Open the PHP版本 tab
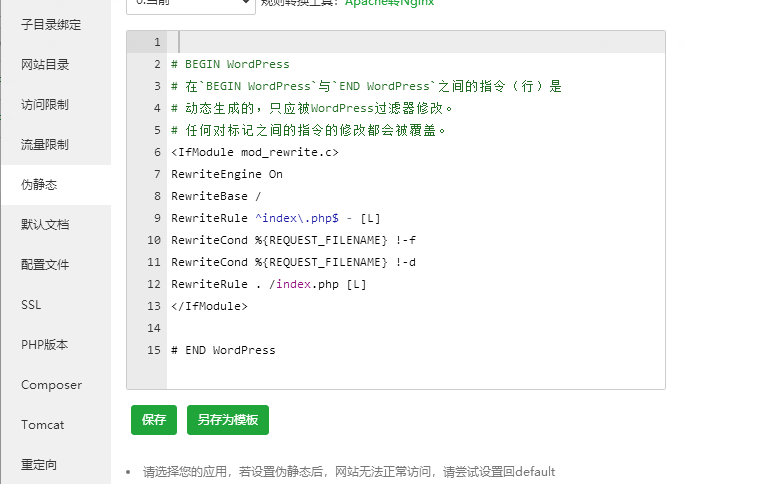This screenshot has width=764, height=484. coord(44,345)
